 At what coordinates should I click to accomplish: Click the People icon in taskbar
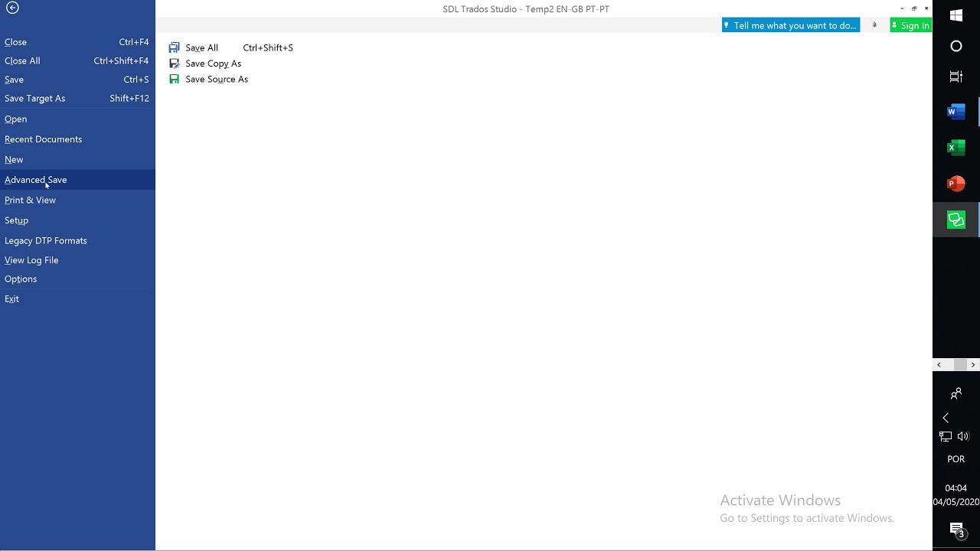point(956,394)
